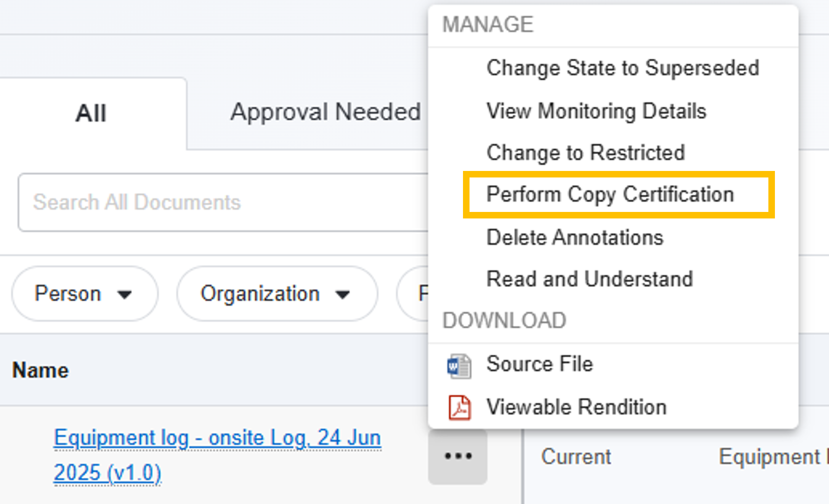Select Delete Annotations menu item
This screenshot has height=504, width=829.
pyautogui.click(x=574, y=238)
